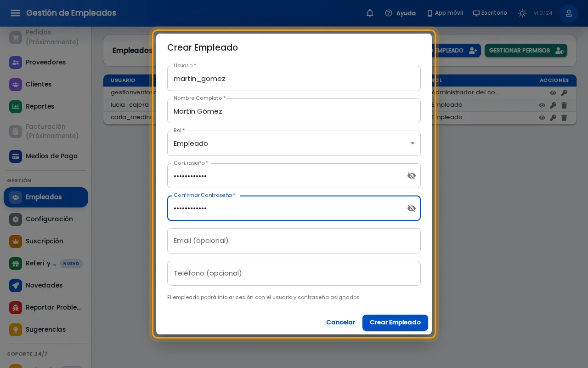Toggle the light/dark theme sun icon
Image resolution: width=588 pixels, height=368 pixels.
tap(522, 13)
